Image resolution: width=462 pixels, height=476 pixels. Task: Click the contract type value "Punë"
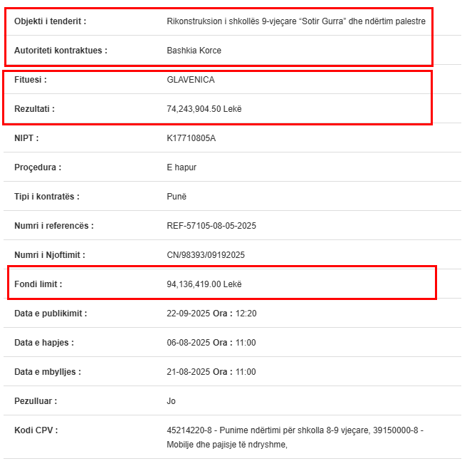tap(177, 197)
